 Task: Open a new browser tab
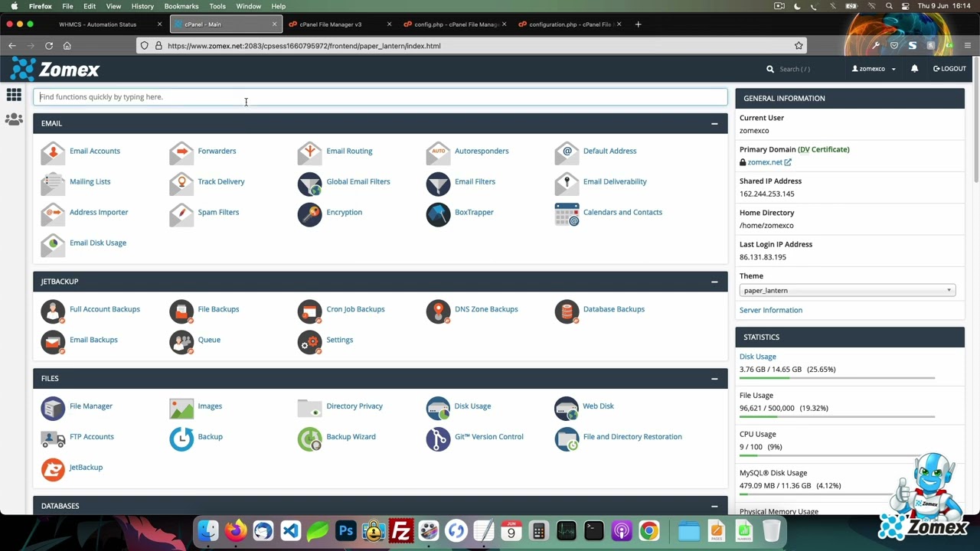tap(639, 24)
